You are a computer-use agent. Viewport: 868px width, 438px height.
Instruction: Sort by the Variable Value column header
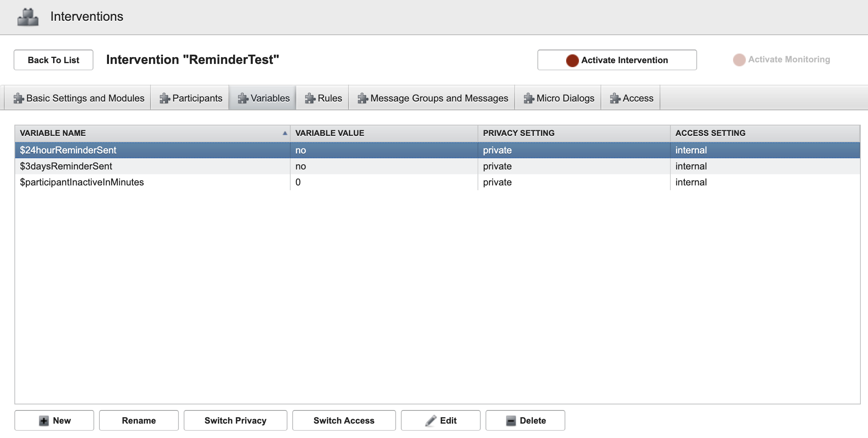coord(330,133)
